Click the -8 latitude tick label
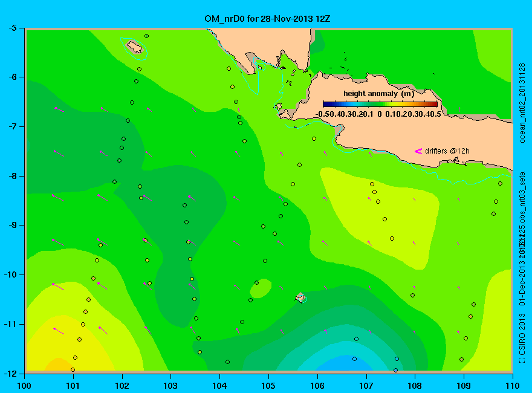The width and height of the screenshot is (532, 393). tap(11, 176)
